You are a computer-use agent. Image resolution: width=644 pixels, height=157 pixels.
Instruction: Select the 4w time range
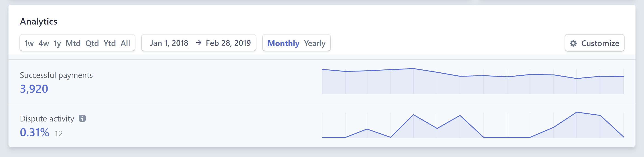point(44,43)
